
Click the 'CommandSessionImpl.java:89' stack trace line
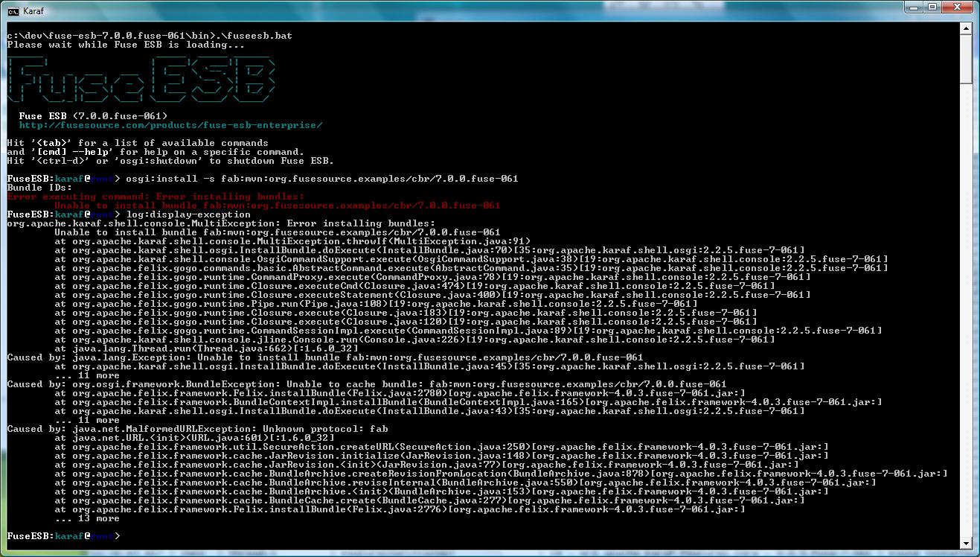[468, 331]
